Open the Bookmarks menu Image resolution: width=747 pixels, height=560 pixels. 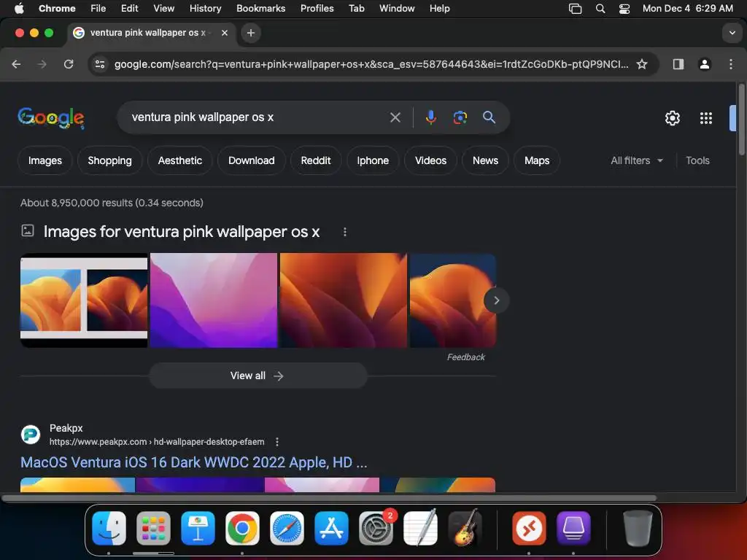pos(260,9)
